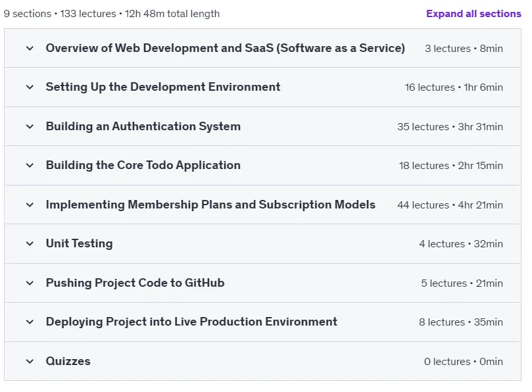
Task: Click the 35 lectures • 3hr 31min label
Action: [450, 126]
